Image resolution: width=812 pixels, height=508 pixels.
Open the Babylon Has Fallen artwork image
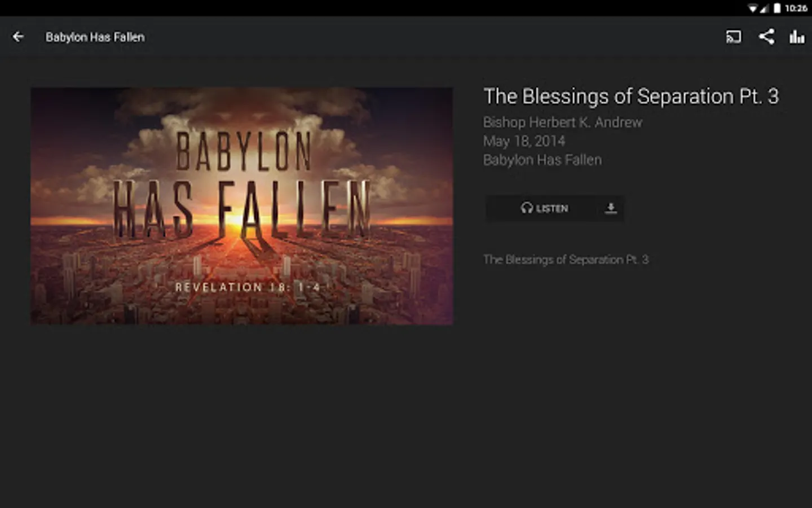241,206
